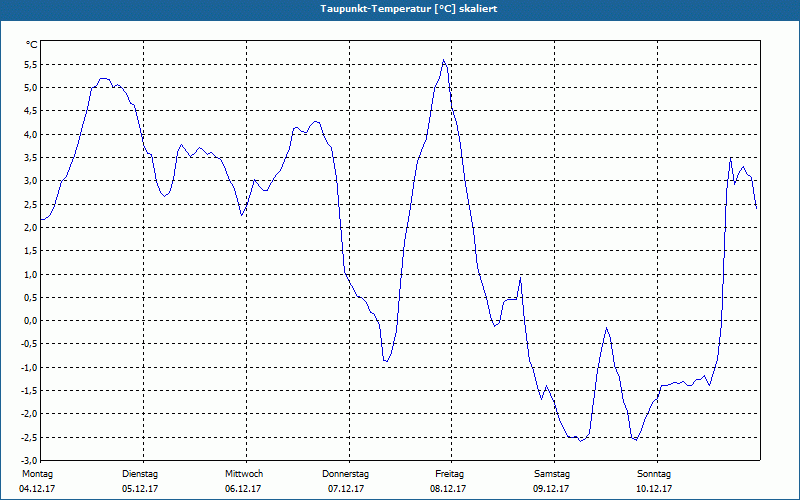Viewport: 800px width, 500px height.
Task: Choose the "Samstag" day label
Action: pyautogui.click(x=552, y=474)
